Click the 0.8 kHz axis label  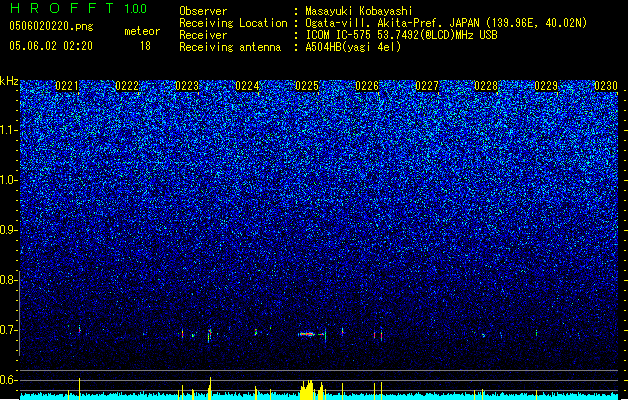pos(9,280)
